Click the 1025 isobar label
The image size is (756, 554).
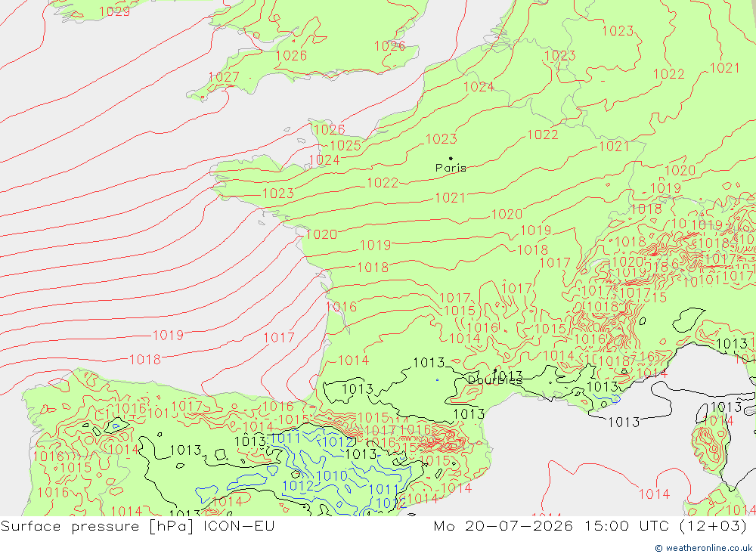345,145
